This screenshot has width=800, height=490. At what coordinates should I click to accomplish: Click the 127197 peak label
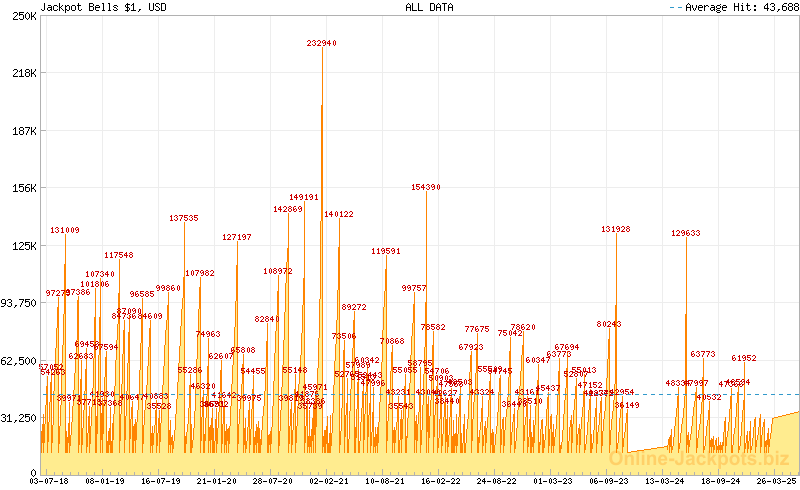coord(237,237)
